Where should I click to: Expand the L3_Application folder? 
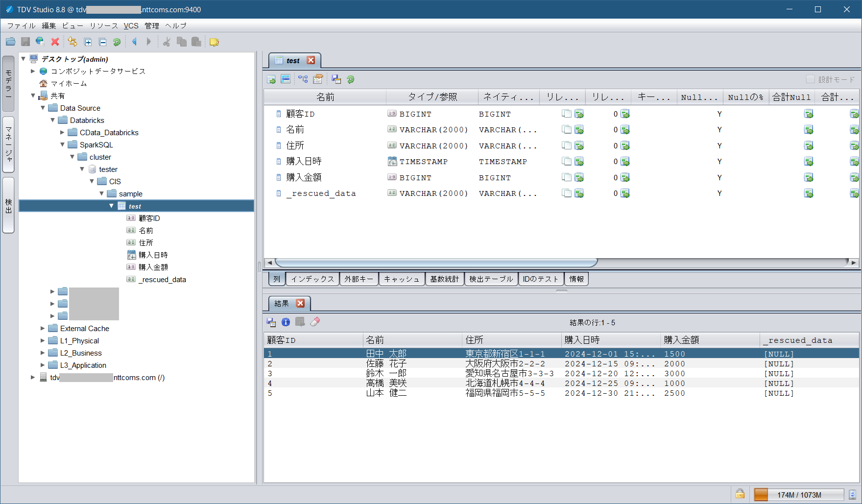43,365
